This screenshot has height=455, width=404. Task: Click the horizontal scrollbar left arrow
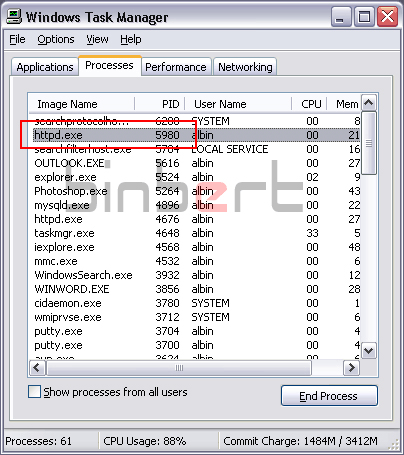coord(37,368)
